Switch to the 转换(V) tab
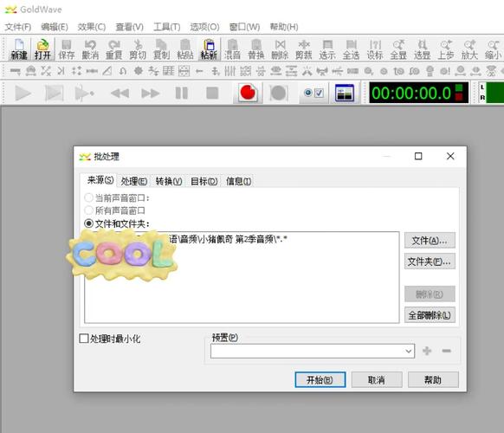The height and width of the screenshot is (433, 504). (169, 181)
